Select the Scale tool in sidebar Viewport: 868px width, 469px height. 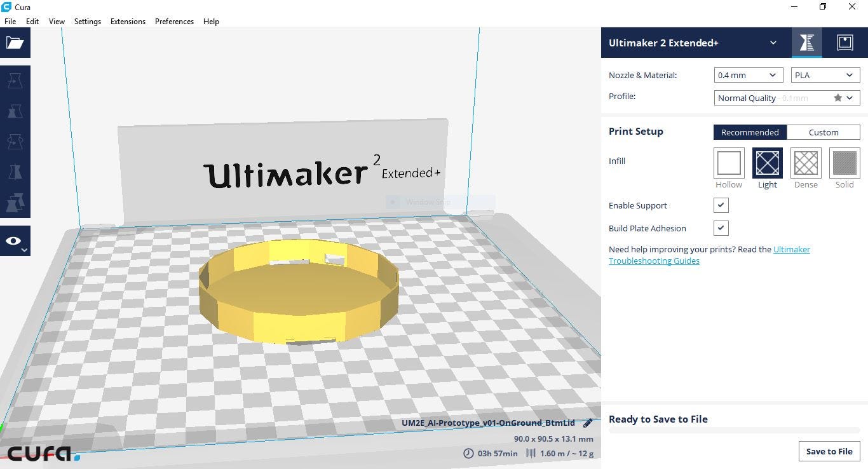pyautogui.click(x=15, y=111)
